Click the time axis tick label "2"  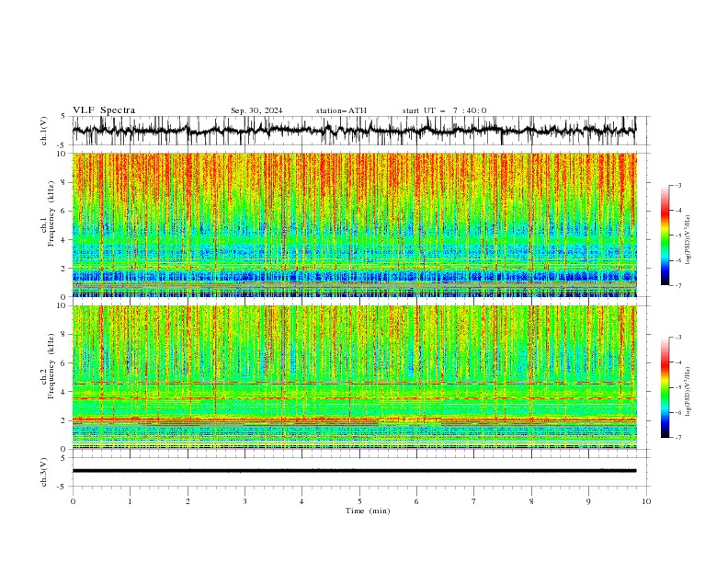[188, 501]
